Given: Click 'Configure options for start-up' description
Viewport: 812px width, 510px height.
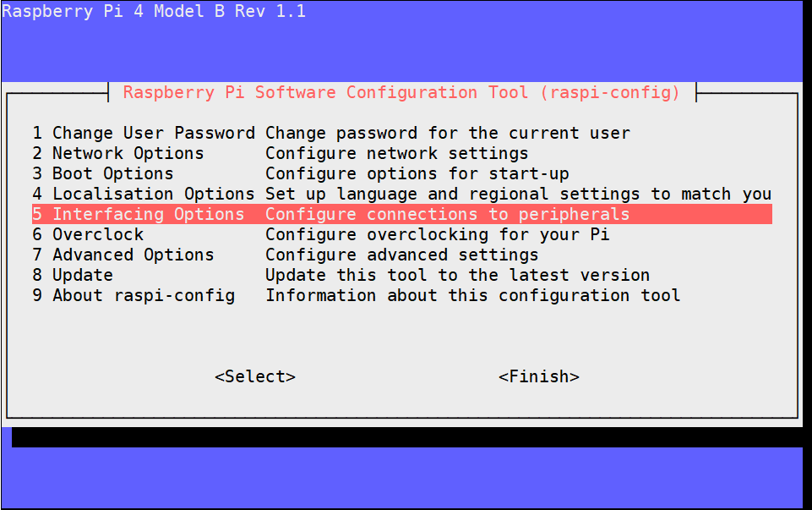Looking at the screenshot, I should click(x=417, y=174).
